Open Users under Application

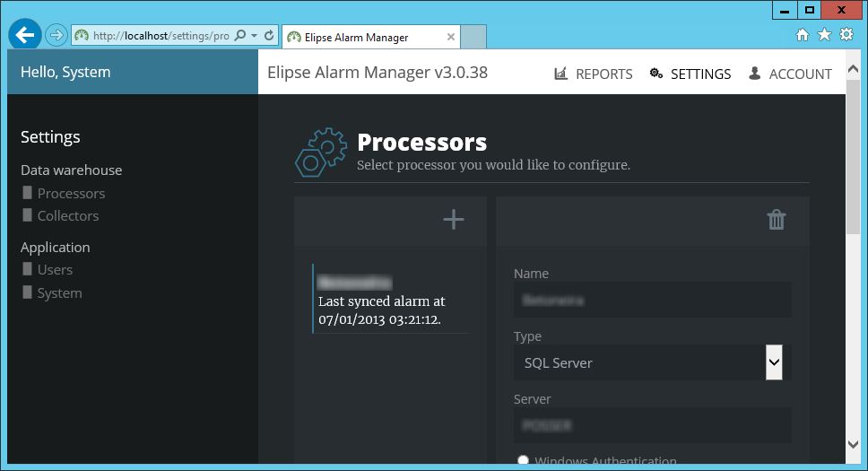55,269
